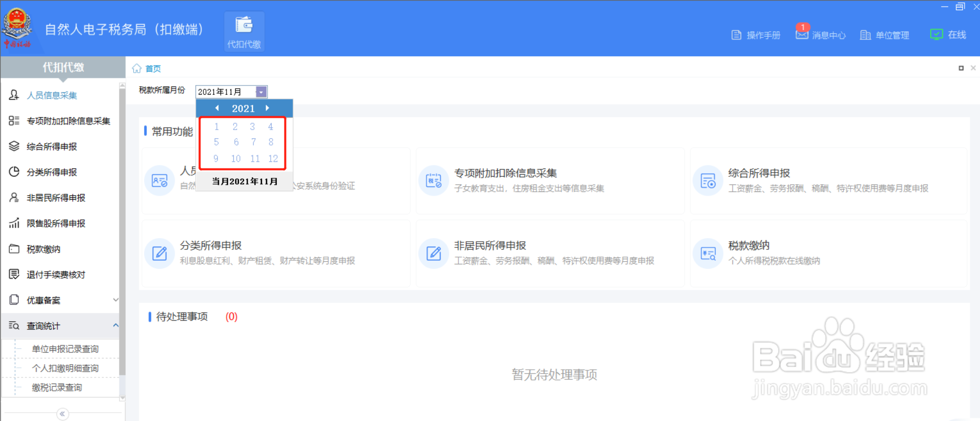This screenshot has width=980, height=421.
Task: Select month 2 in calendar
Action: click(235, 127)
